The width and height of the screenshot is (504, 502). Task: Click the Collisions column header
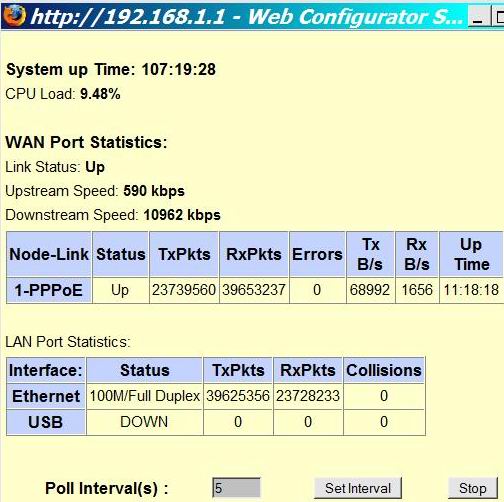384,370
